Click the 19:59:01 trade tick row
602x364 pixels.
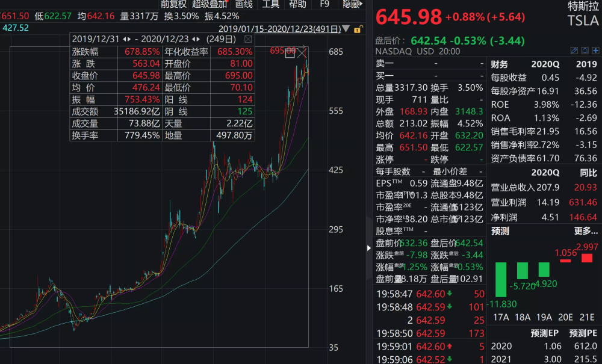[430, 347]
